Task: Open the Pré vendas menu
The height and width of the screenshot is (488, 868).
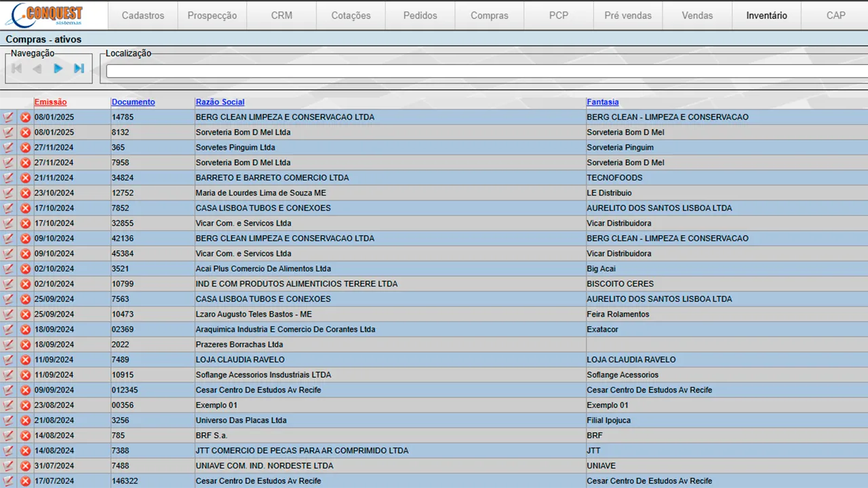Action: point(628,16)
